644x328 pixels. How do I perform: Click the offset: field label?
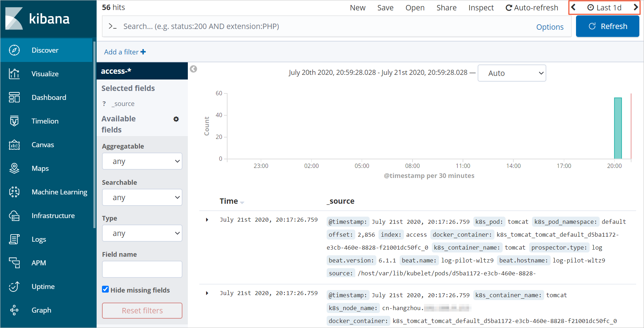coord(341,235)
